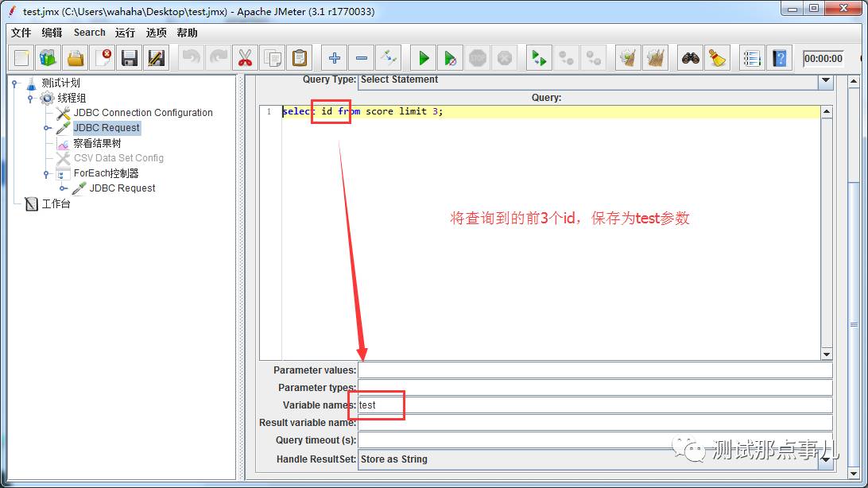868x488 pixels.
Task: Start the test with green play icon
Action: (424, 57)
